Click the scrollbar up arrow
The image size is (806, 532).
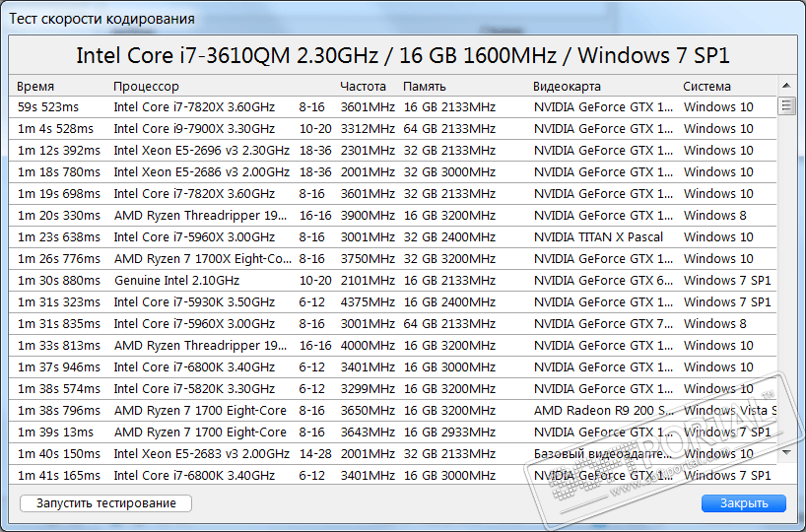pos(786,86)
